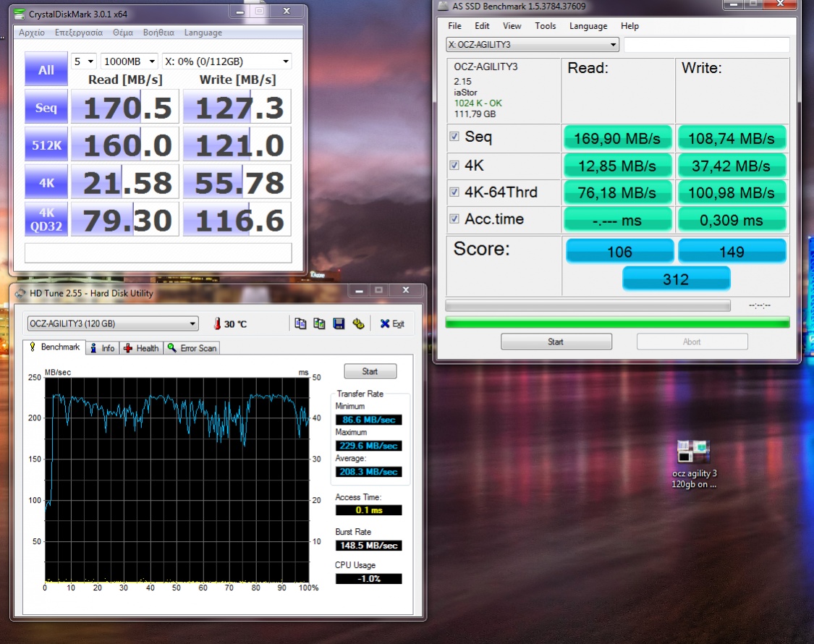Click the Start button in HD Tune
Viewport: 814px width, 644px height.
click(x=370, y=370)
